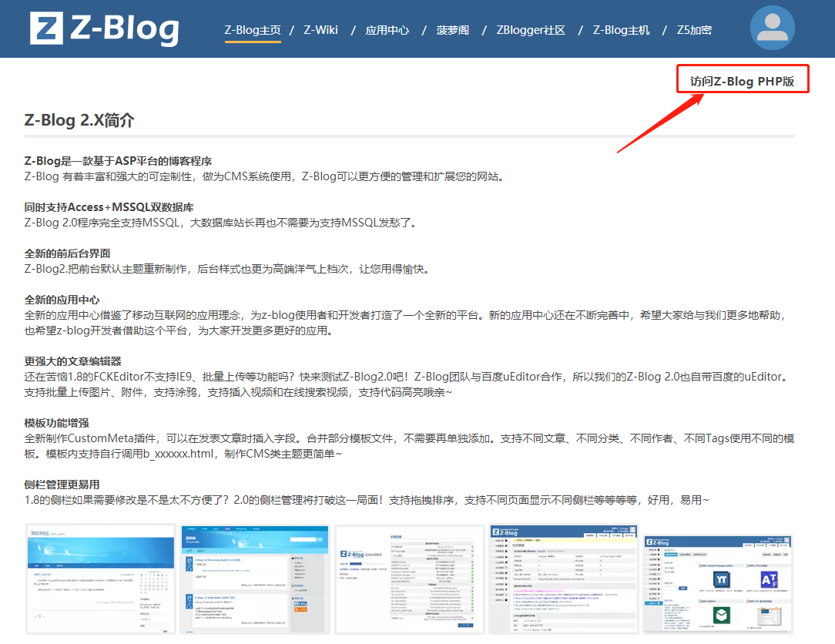
Task: Click heading 全新的前后台界面
Action: pos(68,253)
